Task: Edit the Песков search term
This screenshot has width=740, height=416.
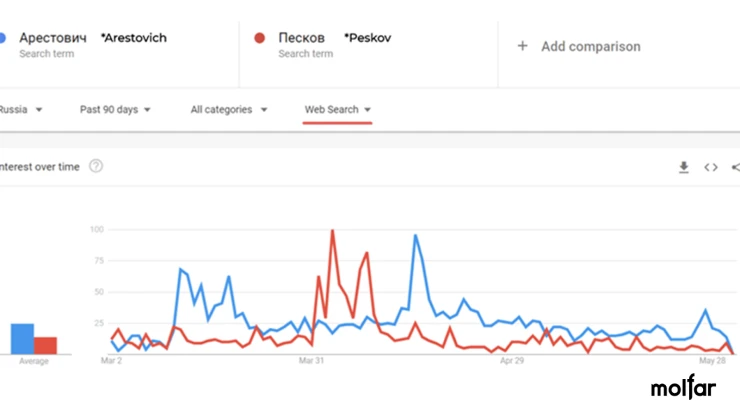Action: 302,38
